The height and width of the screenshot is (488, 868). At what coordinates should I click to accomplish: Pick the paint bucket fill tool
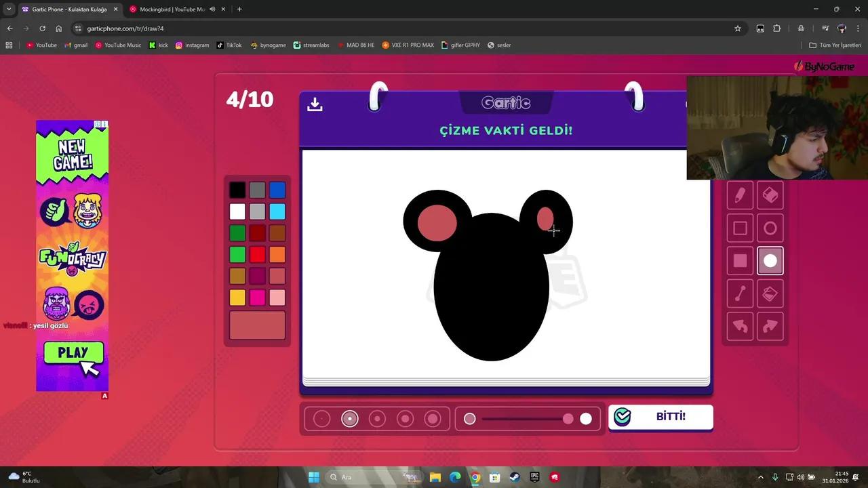click(x=770, y=293)
